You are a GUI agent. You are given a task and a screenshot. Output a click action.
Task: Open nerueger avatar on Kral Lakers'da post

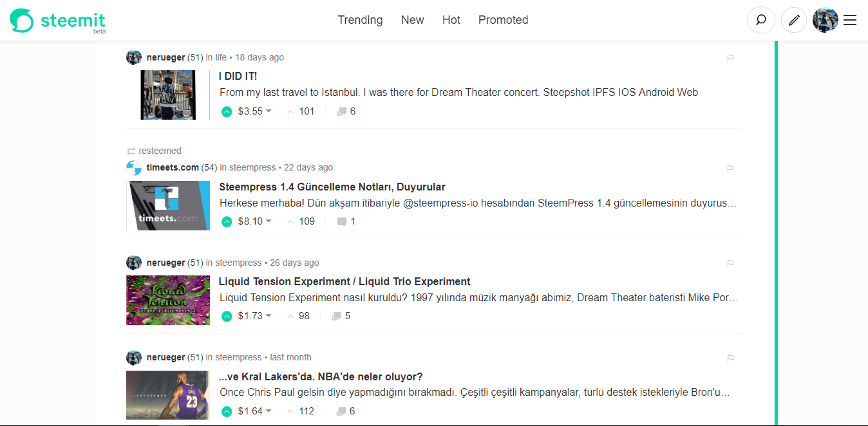134,357
